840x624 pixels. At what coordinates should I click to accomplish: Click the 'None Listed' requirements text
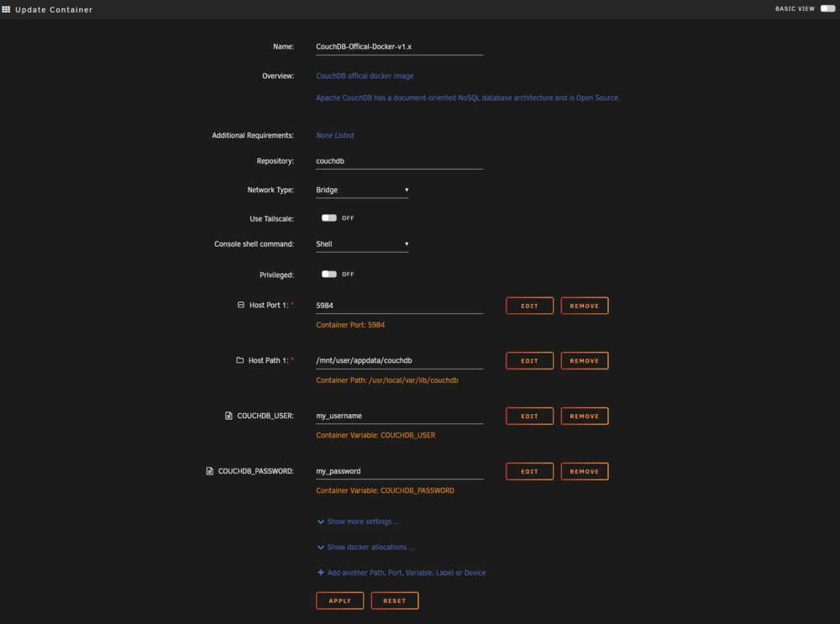(x=335, y=135)
